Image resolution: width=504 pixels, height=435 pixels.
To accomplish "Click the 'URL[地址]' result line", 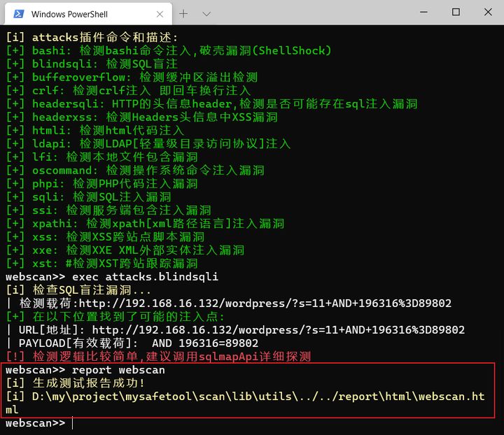I will tap(235, 330).
